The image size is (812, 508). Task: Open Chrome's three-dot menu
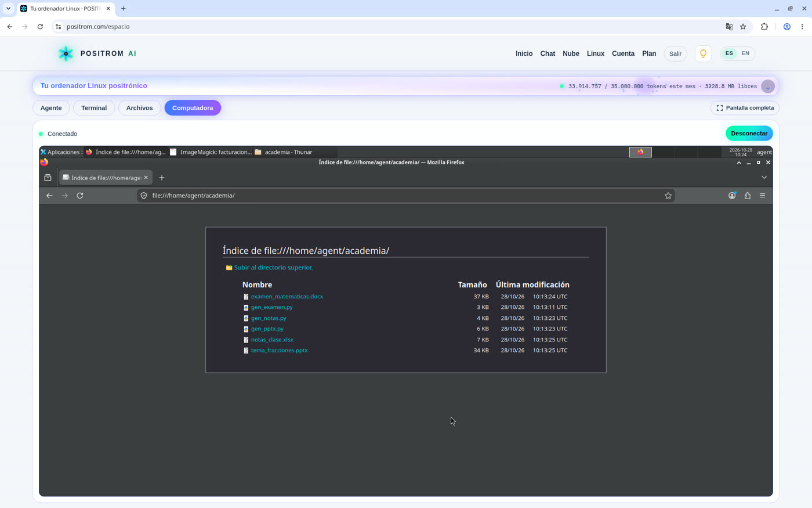point(802,27)
